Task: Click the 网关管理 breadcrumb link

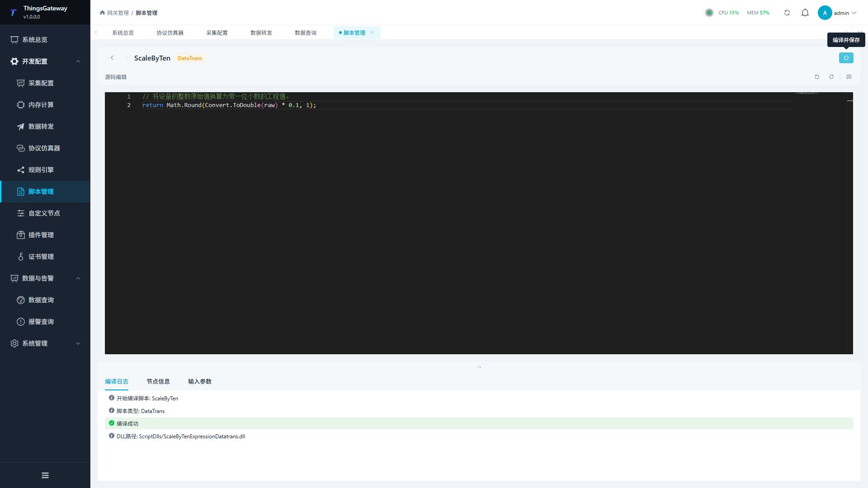Action: (x=118, y=13)
